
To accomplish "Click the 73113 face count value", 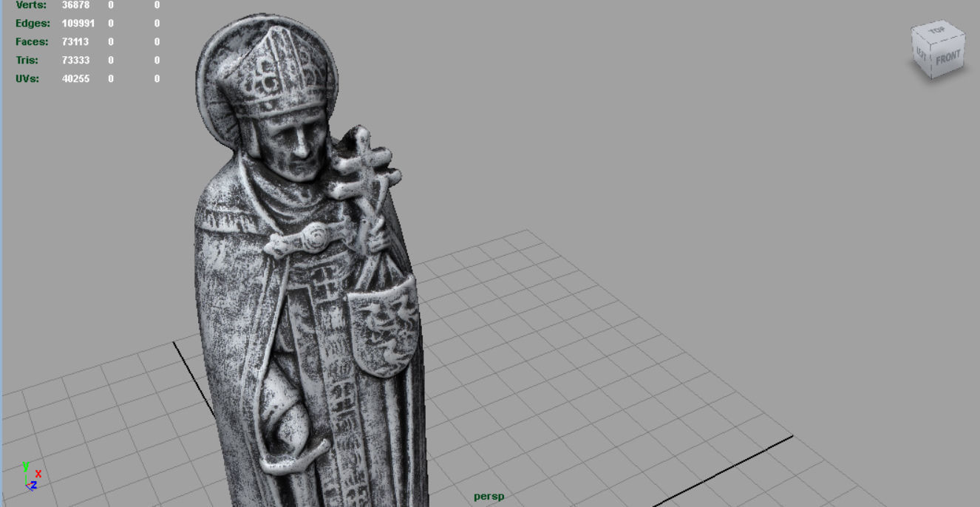I will [75, 41].
